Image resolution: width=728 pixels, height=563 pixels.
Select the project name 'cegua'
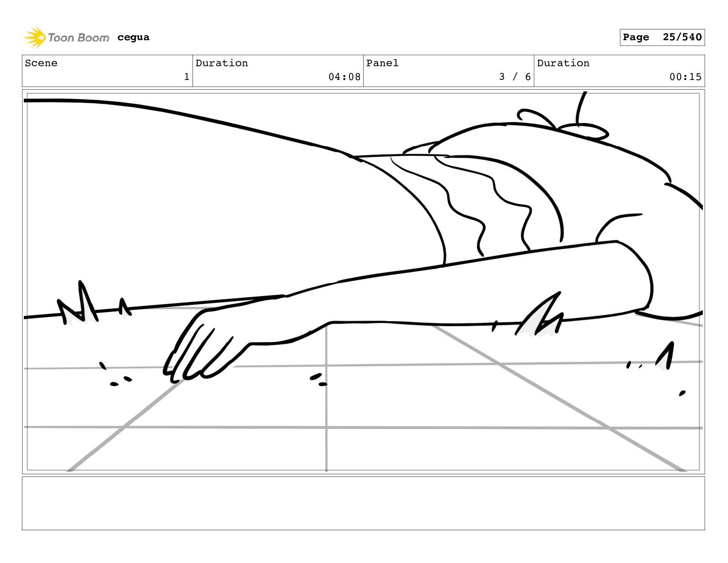[133, 38]
